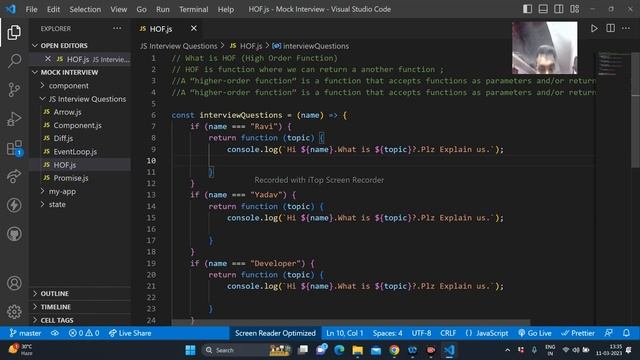Toggle the Secondary Side Bar layout icon
640x360 pixels.
[559, 9]
